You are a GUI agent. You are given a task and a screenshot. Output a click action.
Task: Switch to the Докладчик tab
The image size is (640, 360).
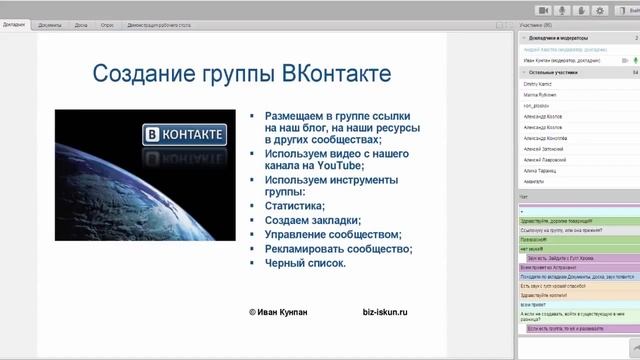[x=14, y=25]
